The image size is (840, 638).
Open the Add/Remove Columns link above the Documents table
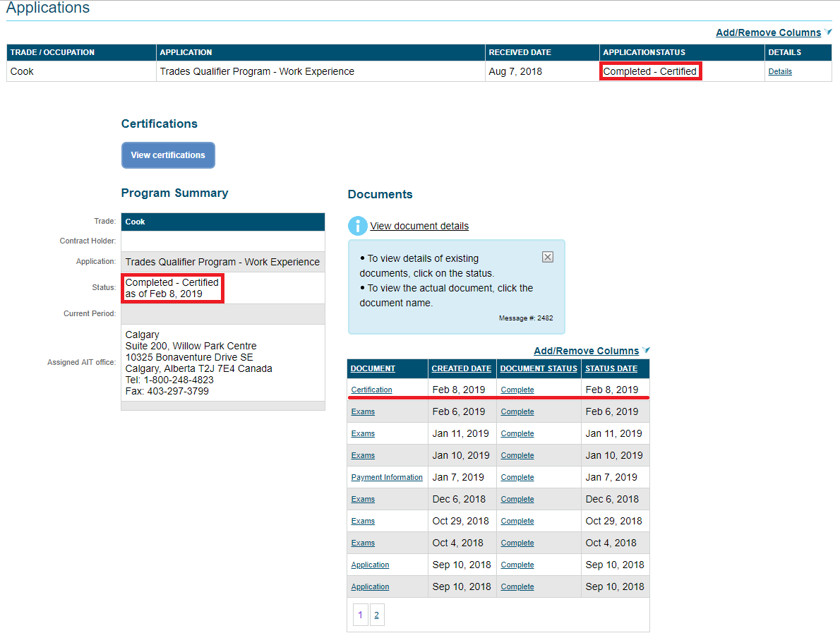(x=586, y=351)
